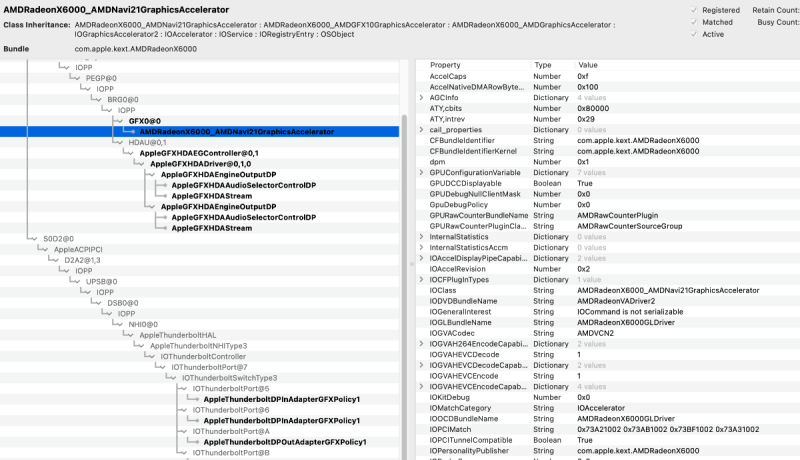Select the ATY,cbits property row
This screenshot has width=800, height=460.
[x=608, y=108]
